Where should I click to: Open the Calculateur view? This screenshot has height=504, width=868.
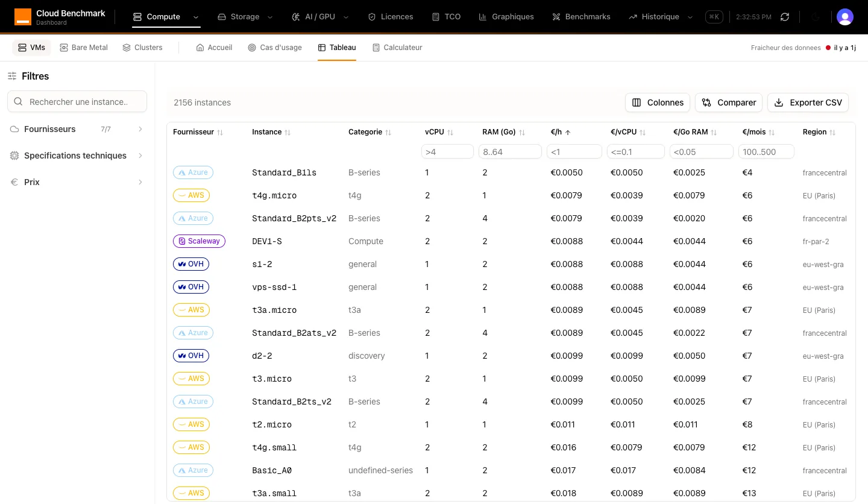(x=397, y=48)
